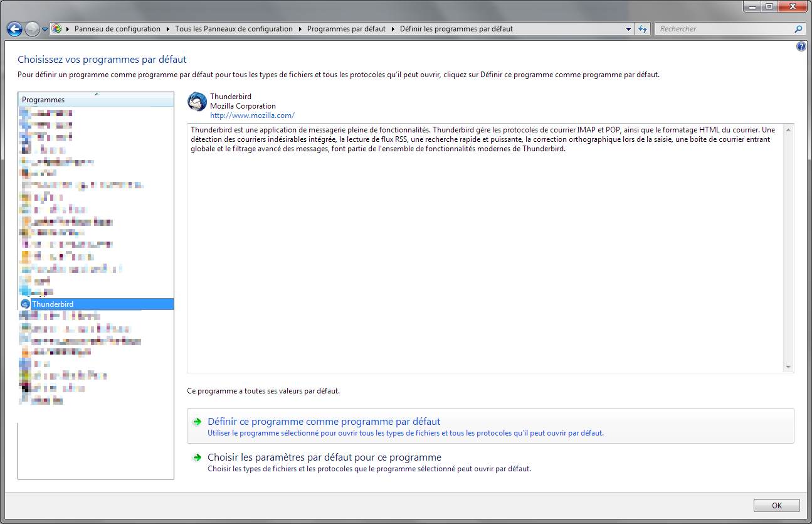Expand arrow after 'Panneau de configuration' breadcrumb
The image size is (812, 524).
[167, 29]
